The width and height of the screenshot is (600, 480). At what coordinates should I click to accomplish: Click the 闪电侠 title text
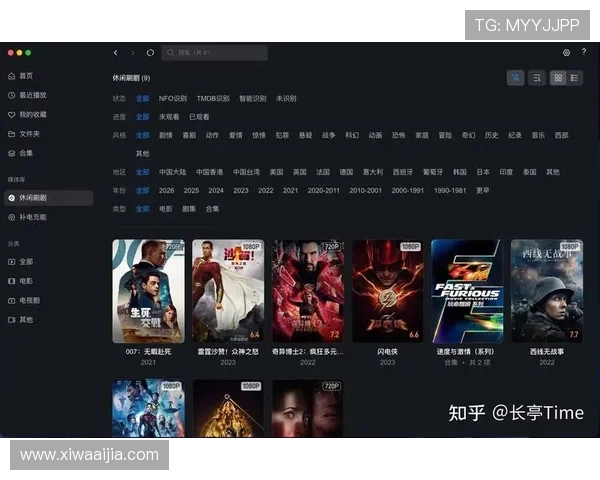point(387,351)
